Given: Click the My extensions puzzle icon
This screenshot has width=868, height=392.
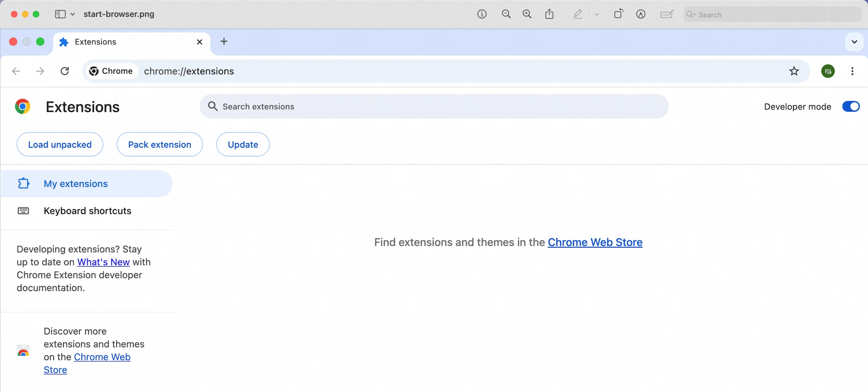Looking at the screenshot, I should 23,183.
